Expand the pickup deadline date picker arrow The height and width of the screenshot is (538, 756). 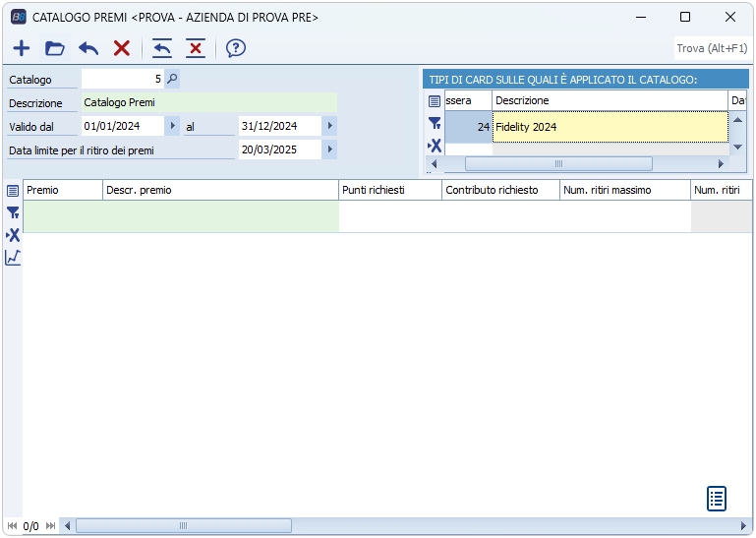point(329,149)
